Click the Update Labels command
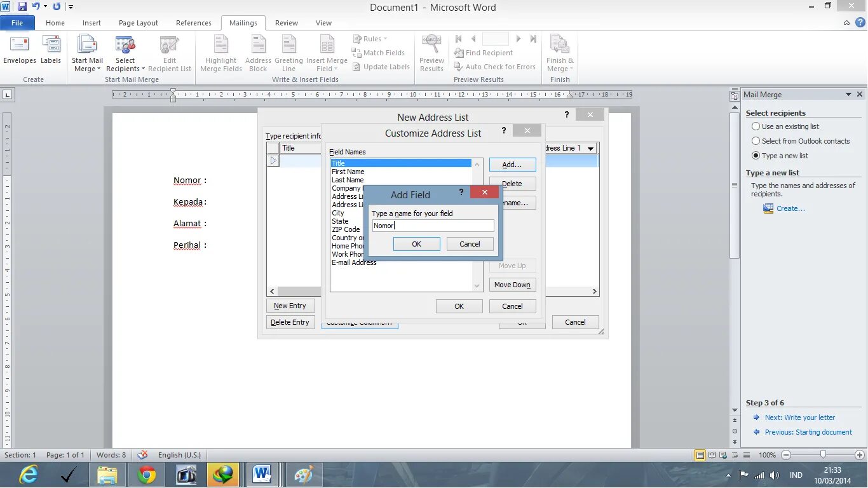The image size is (868, 488). coord(381,67)
